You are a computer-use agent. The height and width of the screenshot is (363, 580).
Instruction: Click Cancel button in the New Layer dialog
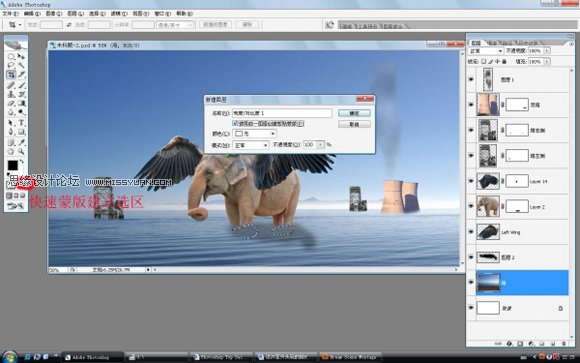point(354,124)
